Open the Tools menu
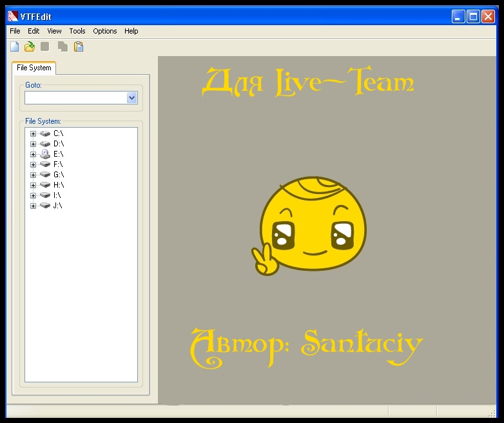This screenshot has height=423, width=504. click(77, 31)
